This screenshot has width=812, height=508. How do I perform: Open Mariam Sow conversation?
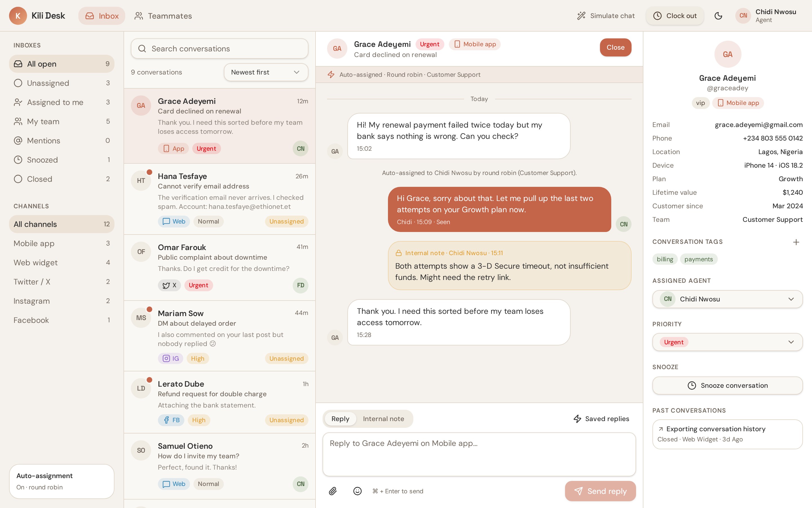[219, 336]
